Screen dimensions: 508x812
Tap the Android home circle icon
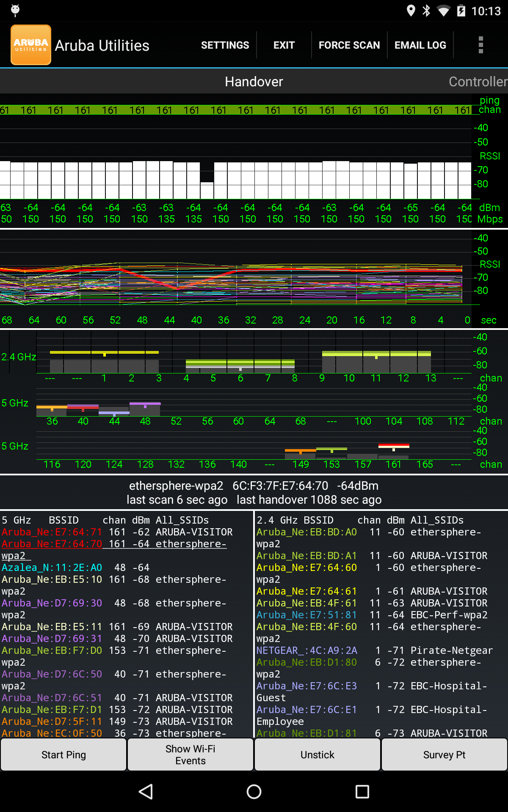click(x=254, y=792)
